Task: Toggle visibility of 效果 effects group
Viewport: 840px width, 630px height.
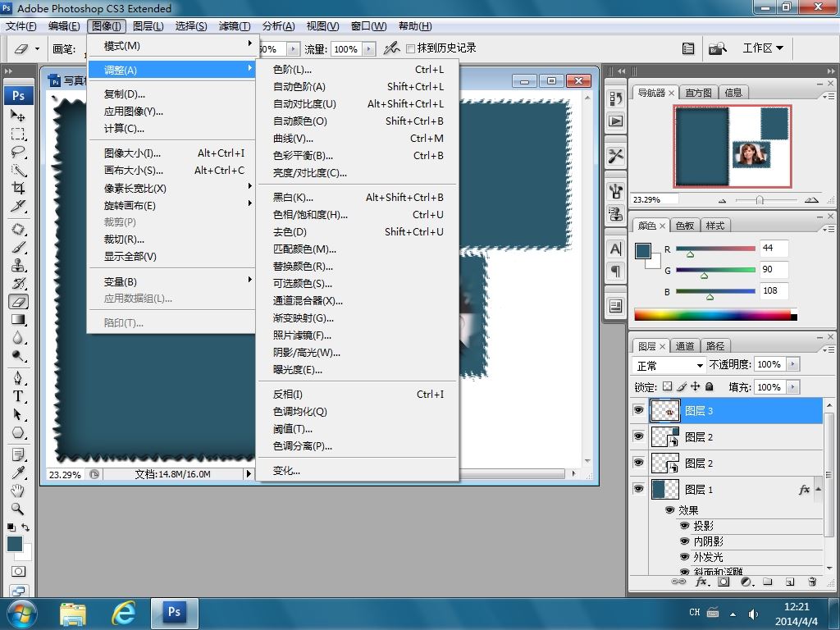Action: tap(669, 510)
